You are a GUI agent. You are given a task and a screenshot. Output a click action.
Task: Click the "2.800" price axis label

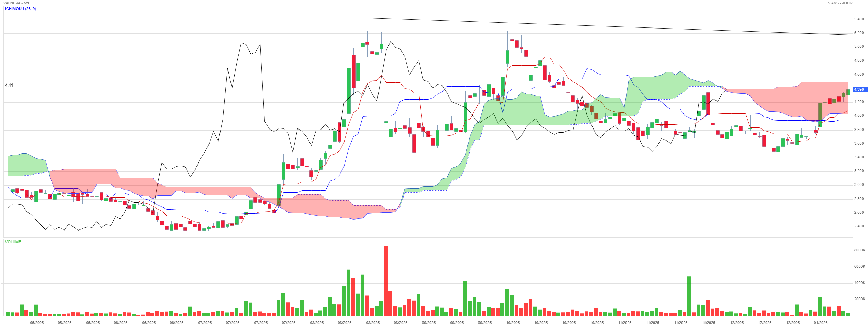(859, 199)
